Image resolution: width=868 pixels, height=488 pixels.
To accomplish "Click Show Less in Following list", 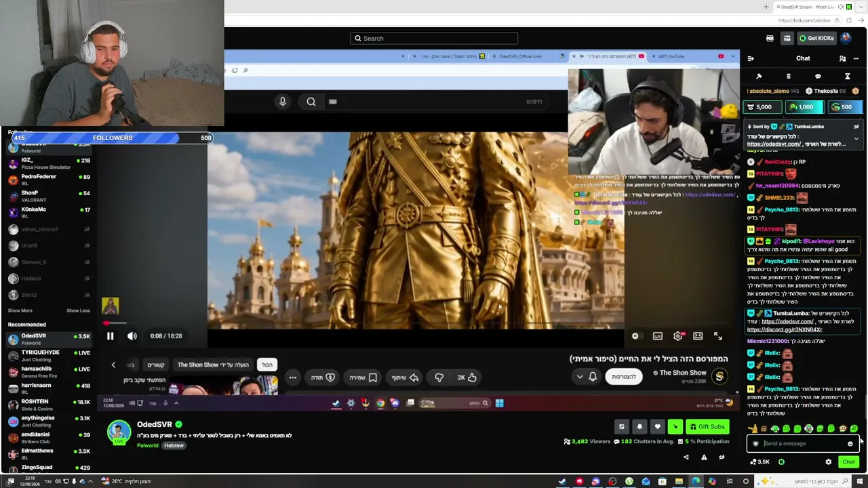I will (78, 311).
